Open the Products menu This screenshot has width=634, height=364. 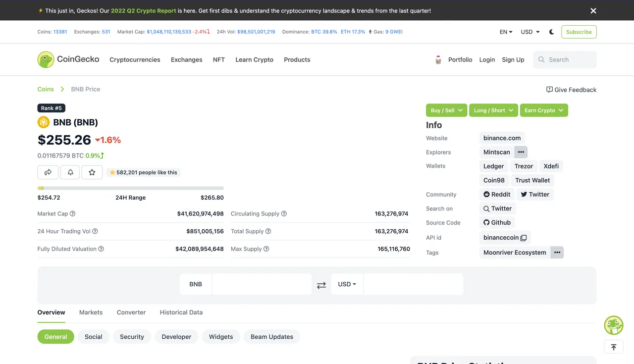(297, 59)
